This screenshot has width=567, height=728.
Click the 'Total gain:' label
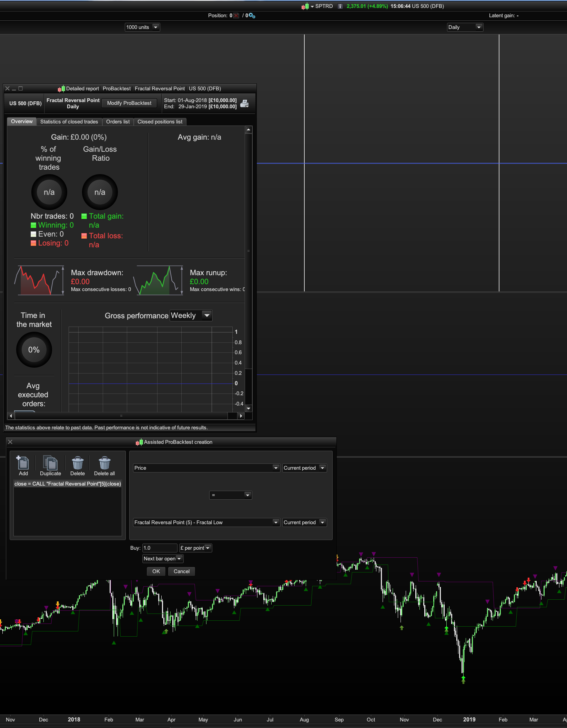coord(106,216)
